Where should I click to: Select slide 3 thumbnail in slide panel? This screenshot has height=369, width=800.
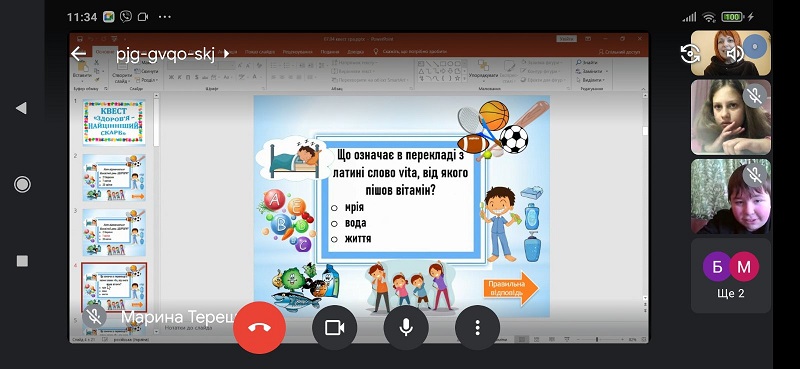[x=114, y=232]
